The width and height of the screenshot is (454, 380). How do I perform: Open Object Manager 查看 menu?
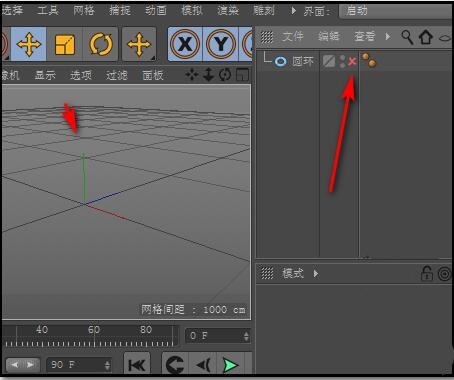pyautogui.click(x=365, y=36)
